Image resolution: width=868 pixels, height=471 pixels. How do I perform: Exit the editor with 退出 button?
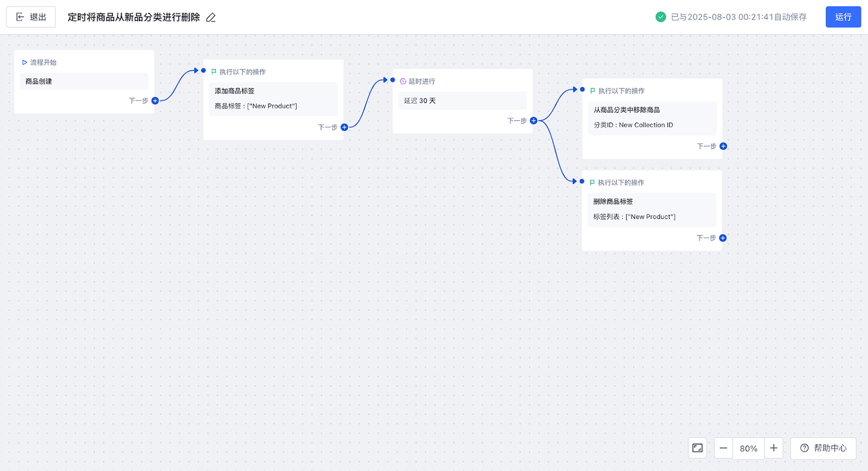tap(31, 17)
